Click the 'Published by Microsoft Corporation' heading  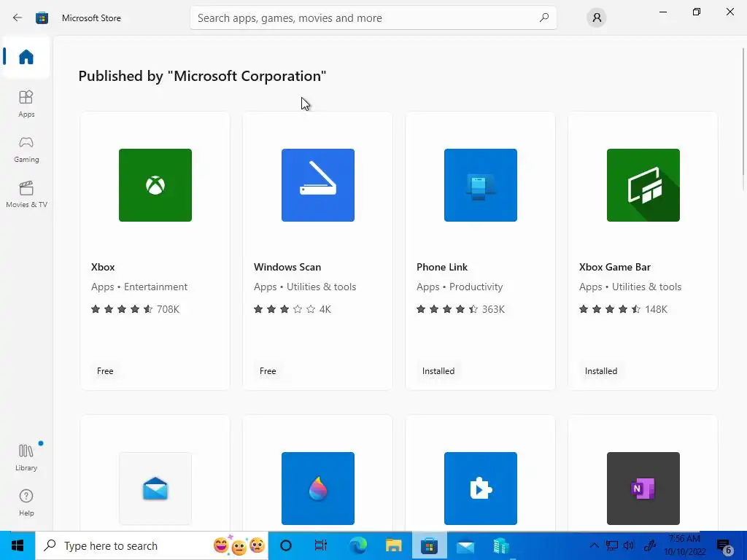coord(202,76)
